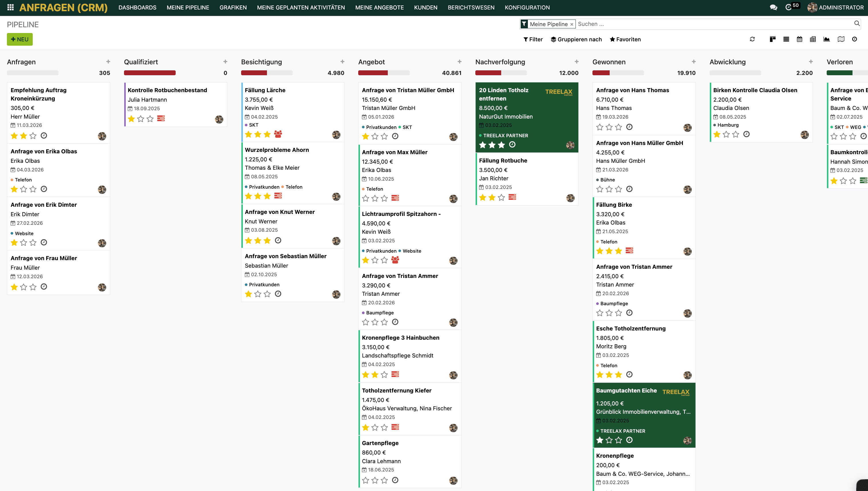Click the green NEU button
868x491 pixels.
pos(20,39)
